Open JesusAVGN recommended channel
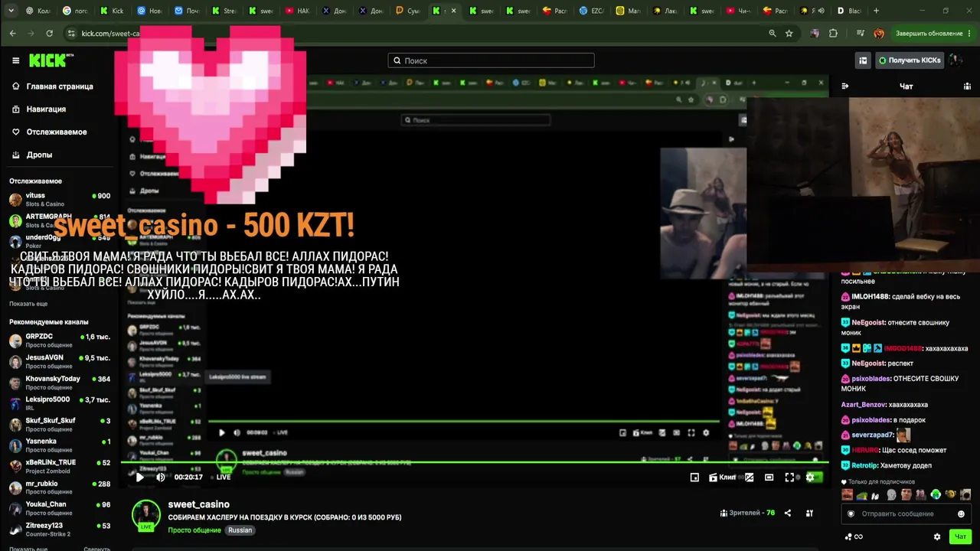 point(60,361)
